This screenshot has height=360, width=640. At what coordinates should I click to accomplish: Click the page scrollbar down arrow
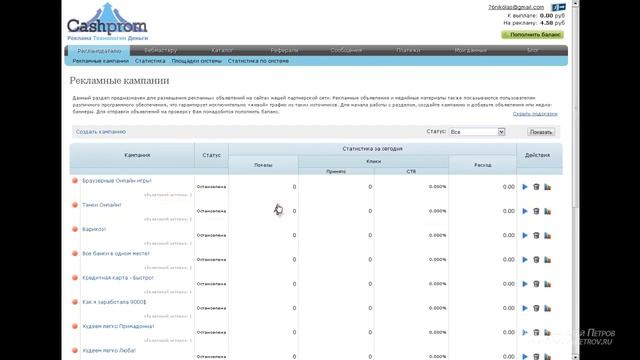pyautogui.click(x=575, y=357)
